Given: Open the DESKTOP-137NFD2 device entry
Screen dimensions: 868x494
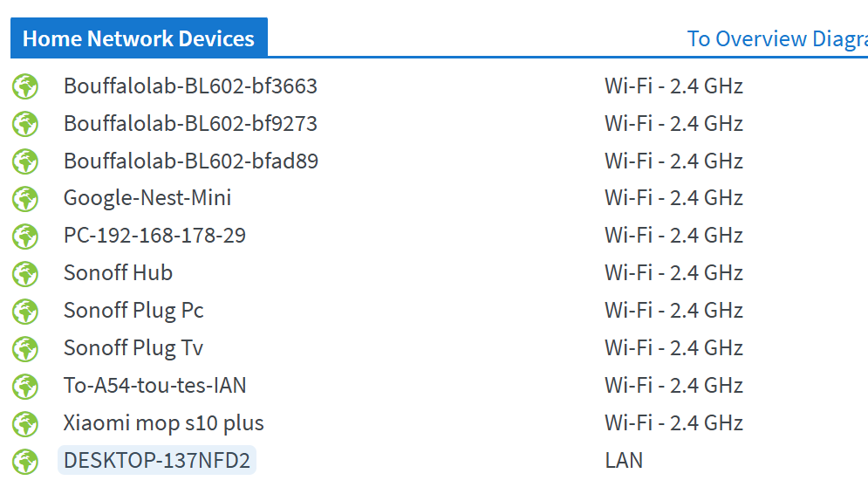Looking at the screenshot, I should pyautogui.click(x=157, y=460).
